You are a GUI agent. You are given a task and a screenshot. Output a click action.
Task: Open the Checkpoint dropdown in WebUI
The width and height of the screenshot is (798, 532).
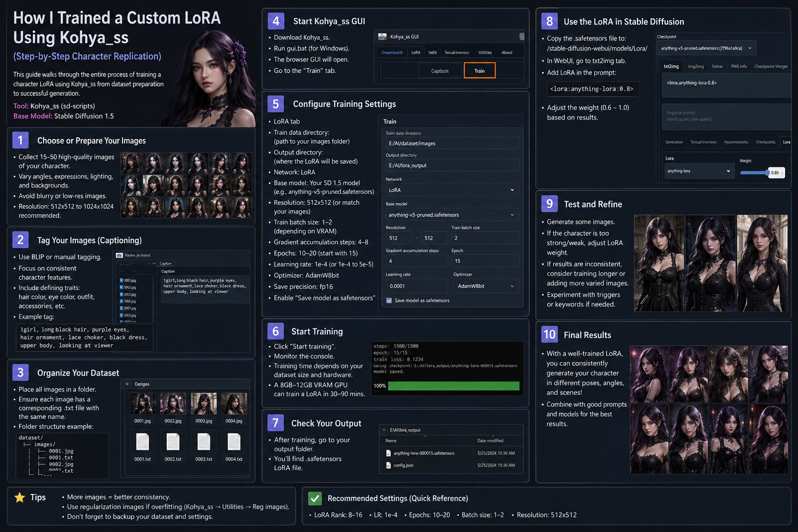[707, 48]
